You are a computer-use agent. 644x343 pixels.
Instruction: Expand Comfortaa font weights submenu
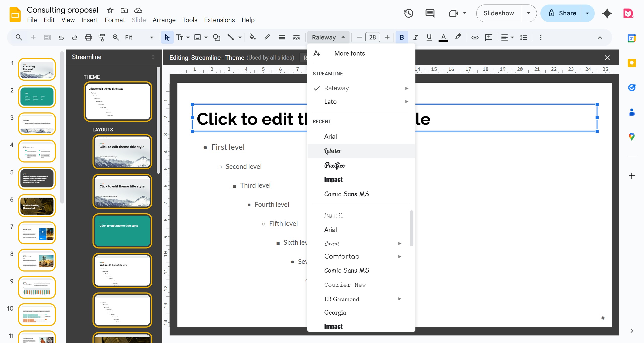click(x=400, y=256)
